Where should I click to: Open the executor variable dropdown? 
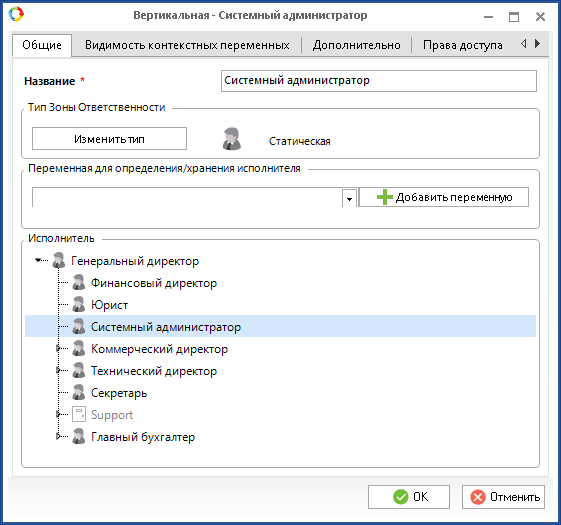(349, 198)
